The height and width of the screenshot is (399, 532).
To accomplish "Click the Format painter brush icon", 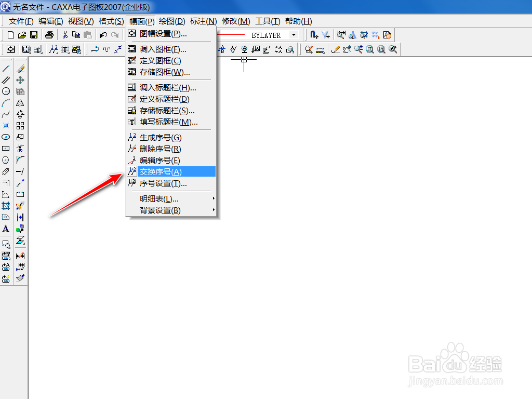I will click(20, 278).
